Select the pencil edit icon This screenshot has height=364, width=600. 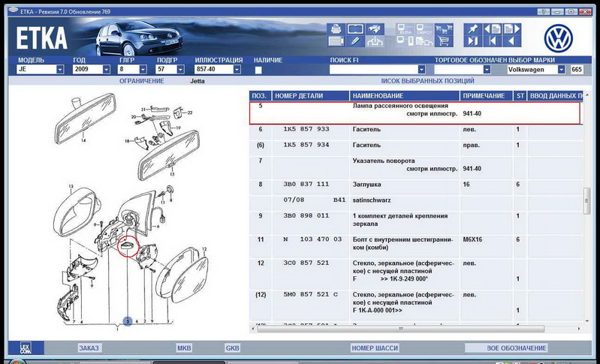coord(355,41)
